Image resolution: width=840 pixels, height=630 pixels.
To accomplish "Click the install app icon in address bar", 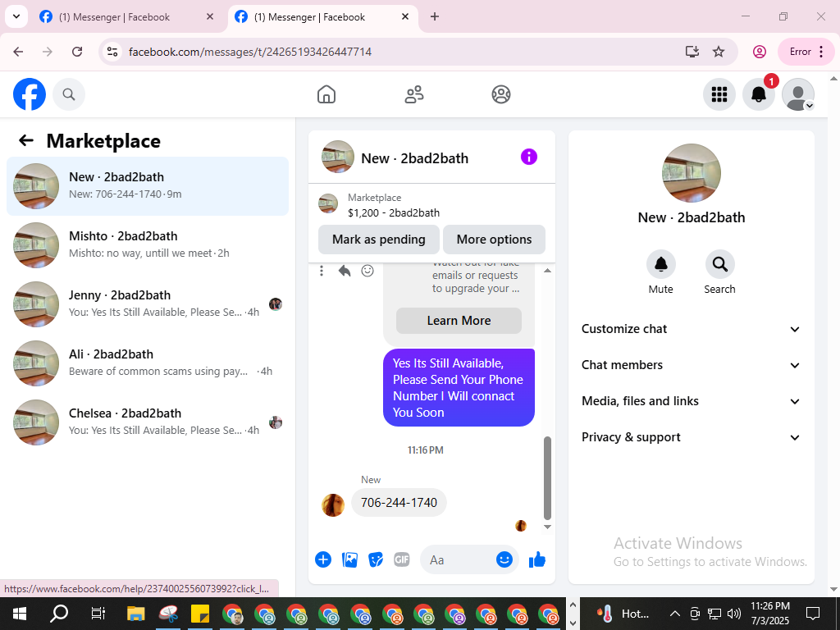I will pyautogui.click(x=692, y=52).
